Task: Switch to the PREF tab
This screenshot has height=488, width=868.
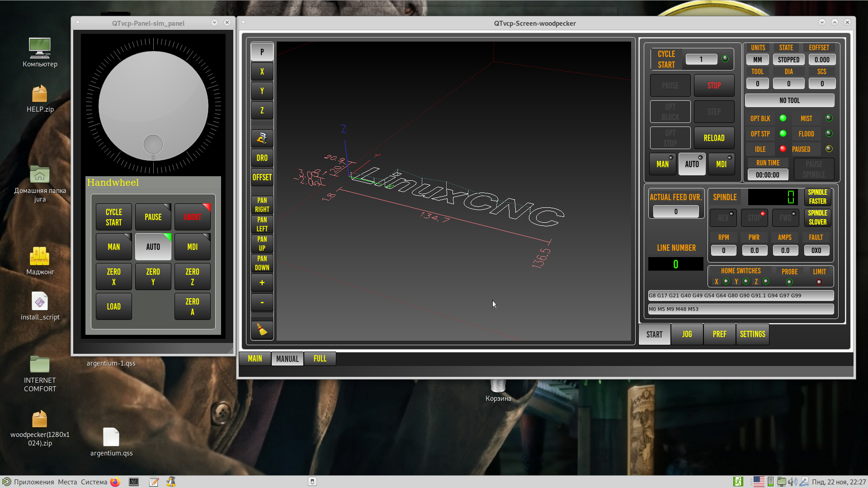Action: coord(719,334)
